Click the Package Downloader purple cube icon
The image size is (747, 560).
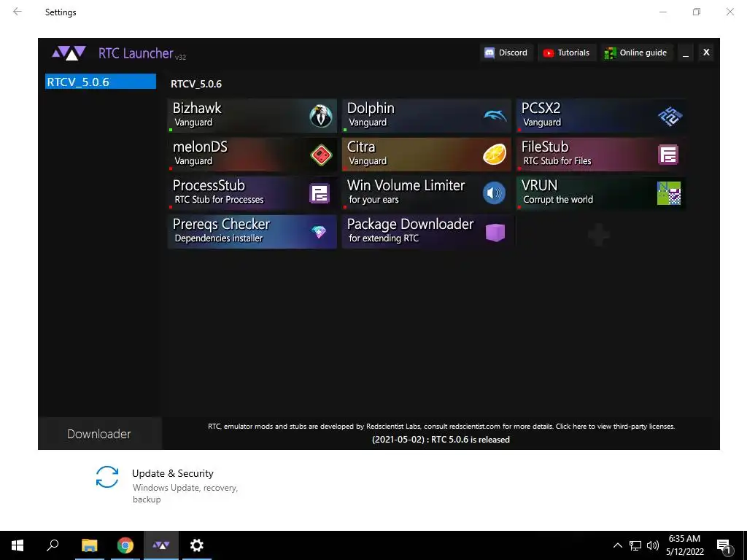[495, 233]
